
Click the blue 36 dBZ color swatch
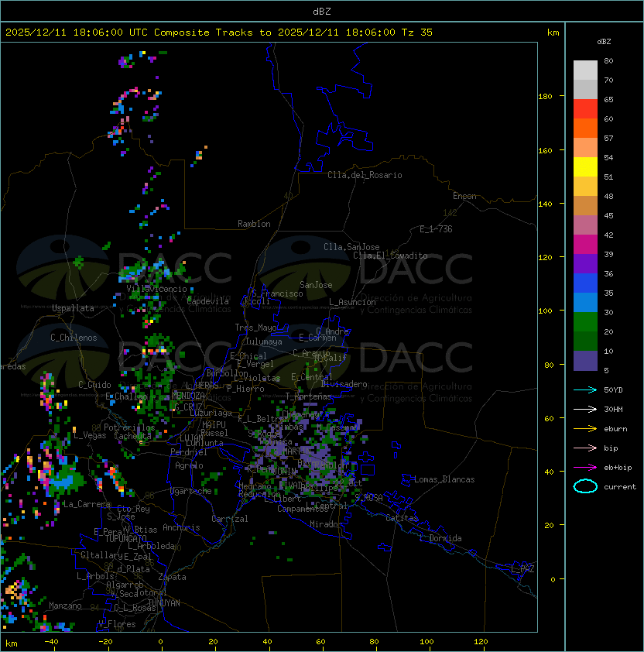click(585, 283)
